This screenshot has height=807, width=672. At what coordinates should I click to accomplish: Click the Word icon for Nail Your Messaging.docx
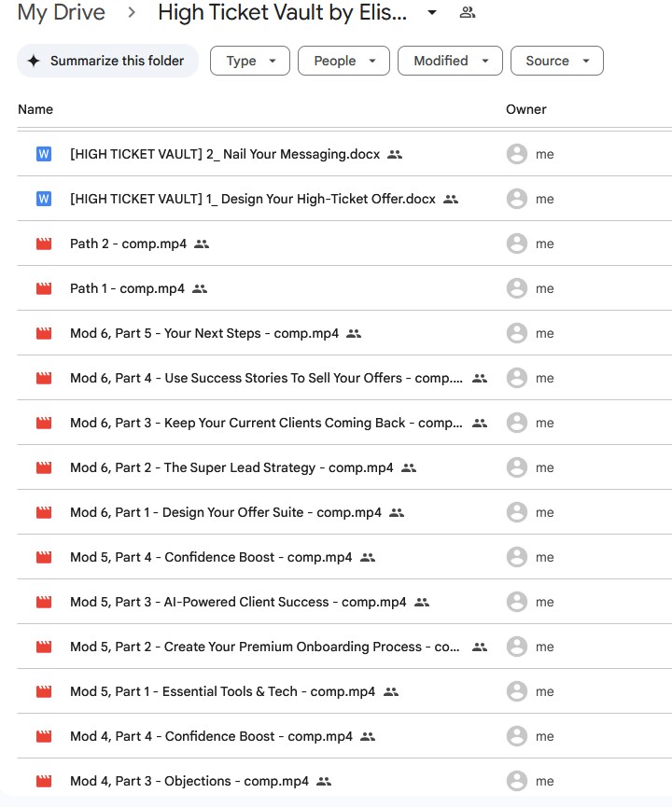(x=43, y=154)
